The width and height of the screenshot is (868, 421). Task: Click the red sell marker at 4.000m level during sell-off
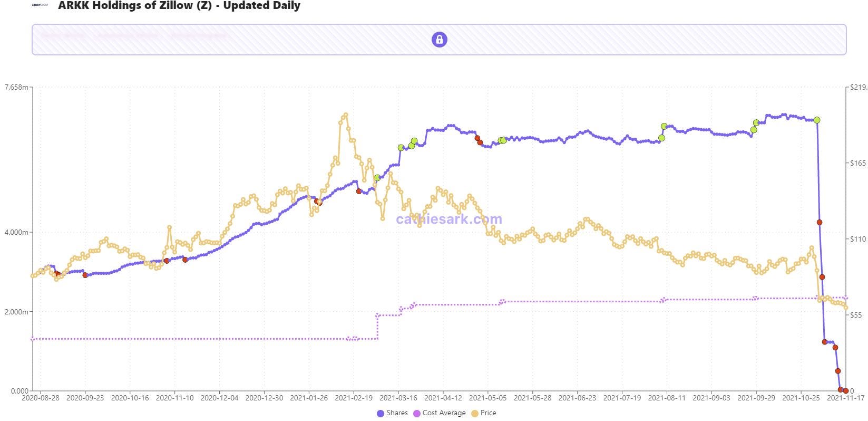820,223
